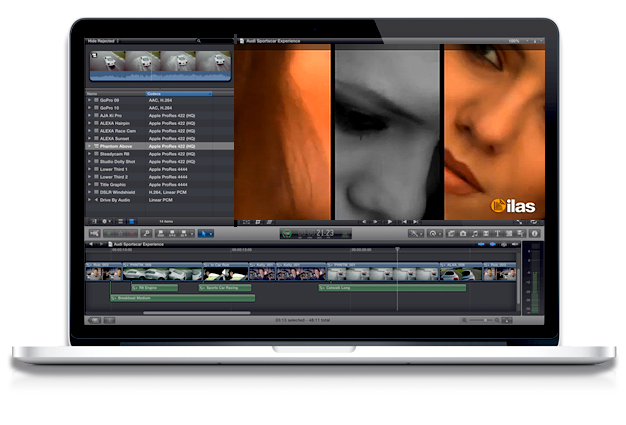Open the tool selection dropdown arrow
626x425 pixels.
pyautogui.click(x=211, y=233)
